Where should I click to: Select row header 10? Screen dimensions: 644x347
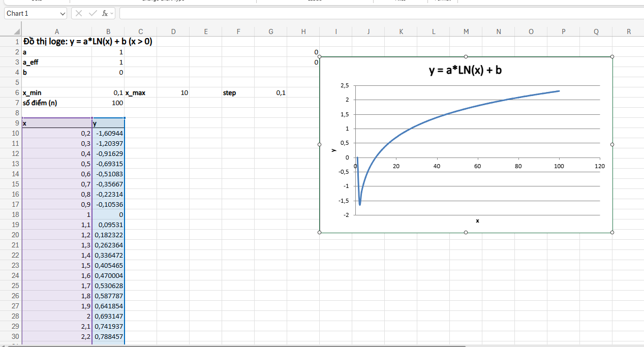pyautogui.click(x=15, y=133)
